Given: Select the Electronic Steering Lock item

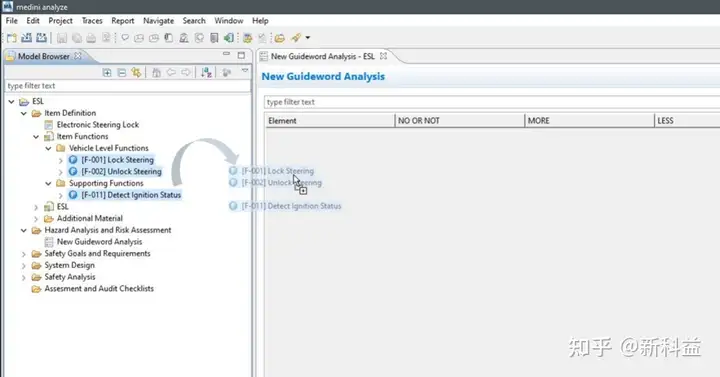Looking at the screenshot, I should pos(97,125).
